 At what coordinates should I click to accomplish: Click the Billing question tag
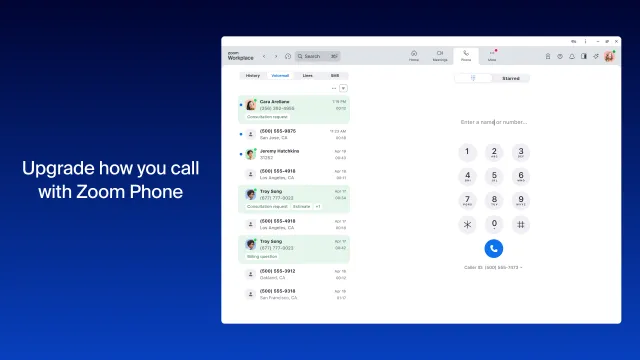click(x=262, y=256)
